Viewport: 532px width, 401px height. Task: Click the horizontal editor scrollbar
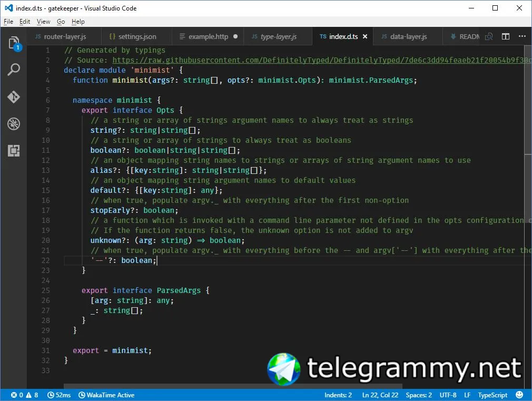tap(233, 386)
